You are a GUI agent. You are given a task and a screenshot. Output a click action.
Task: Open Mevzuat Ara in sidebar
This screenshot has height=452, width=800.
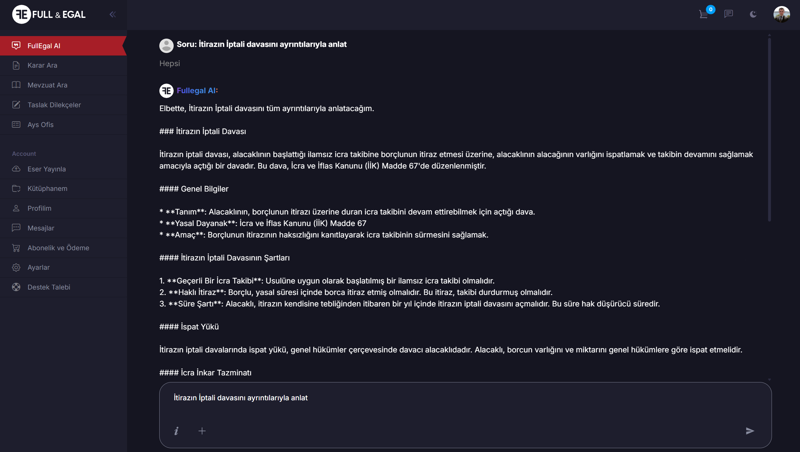pyautogui.click(x=47, y=85)
